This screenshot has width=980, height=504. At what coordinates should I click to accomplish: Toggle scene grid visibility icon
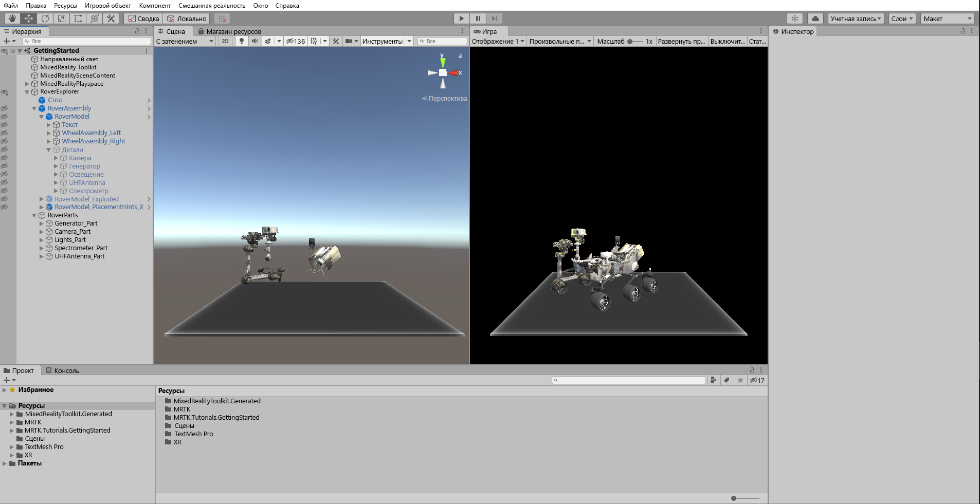[314, 41]
